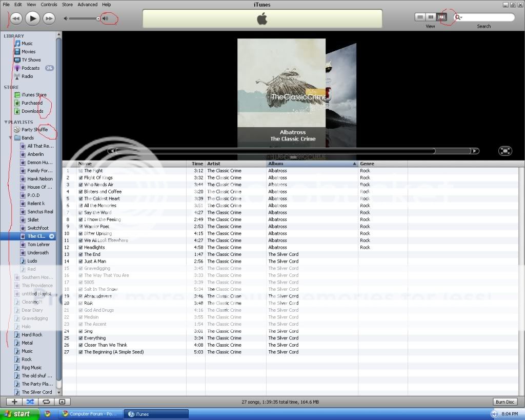Go back to the previous track
Viewport: 525px width, 420px height.
click(16, 18)
